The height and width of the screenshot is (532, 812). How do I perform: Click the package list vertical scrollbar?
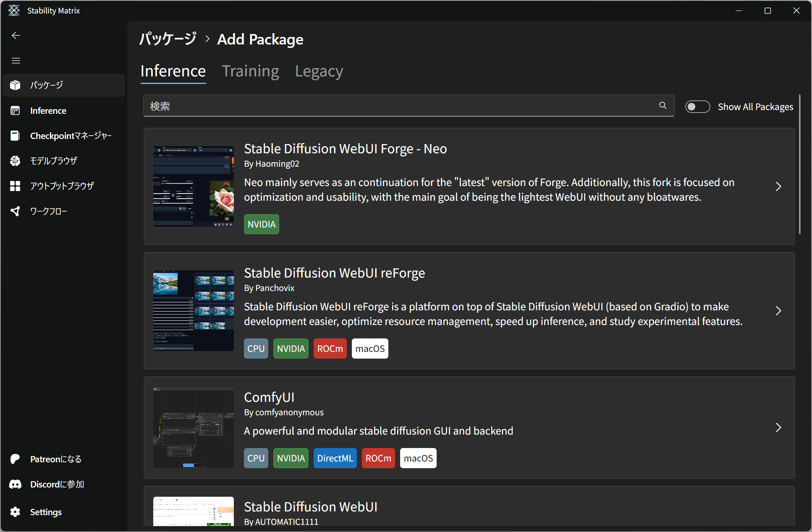[x=799, y=165]
